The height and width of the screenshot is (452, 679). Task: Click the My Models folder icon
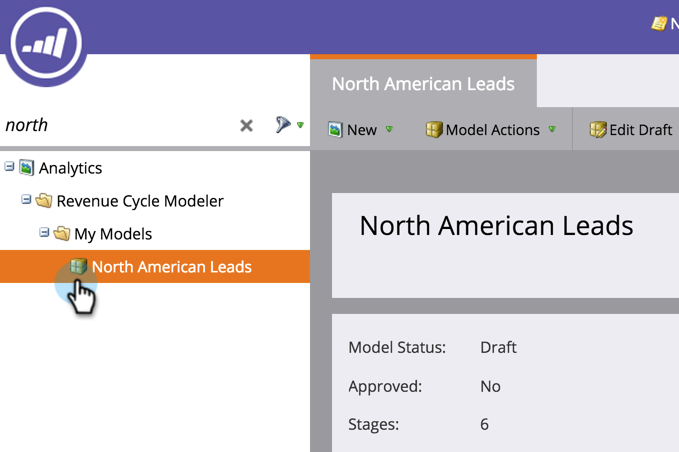(61, 234)
